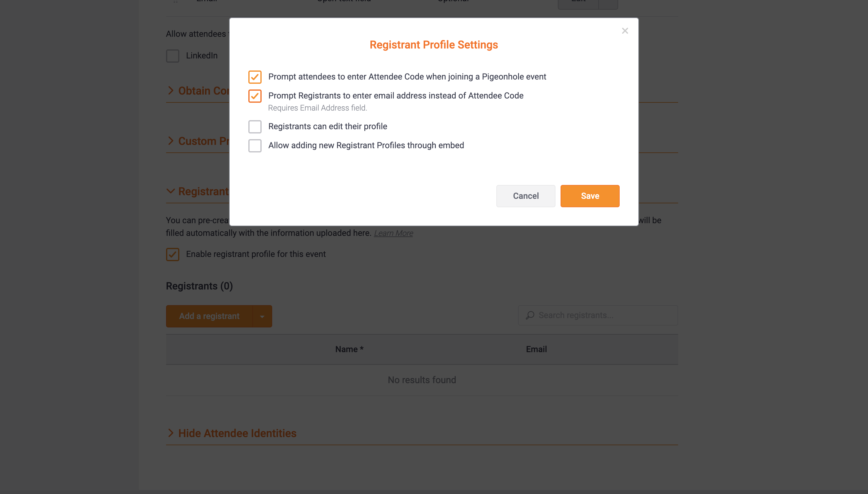Image resolution: width=868 pixels, height=494 pixels.
Task: Click the Cancel button
Action: pyautogui.click(x=526, y=196)
